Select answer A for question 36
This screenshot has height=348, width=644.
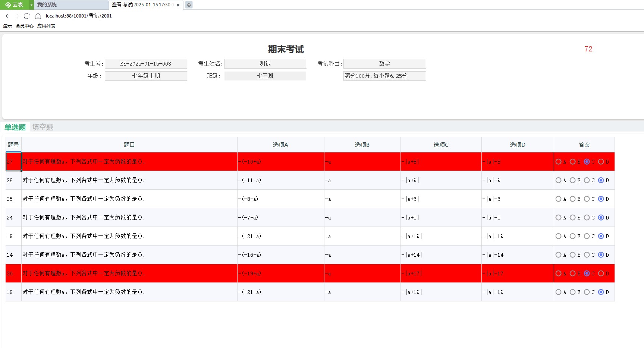pyautogui.click(x=558, y=273)
